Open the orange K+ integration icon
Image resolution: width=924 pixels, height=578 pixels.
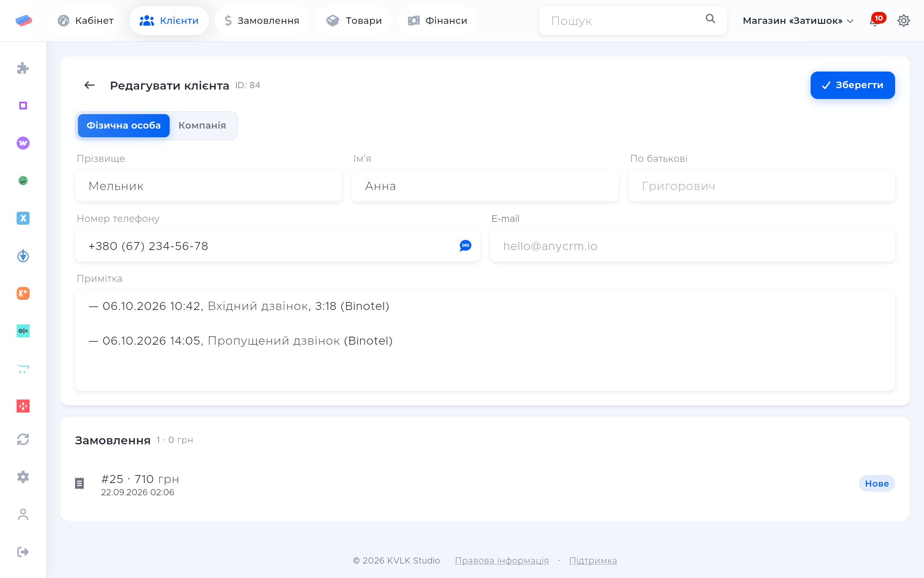[23, 293]
